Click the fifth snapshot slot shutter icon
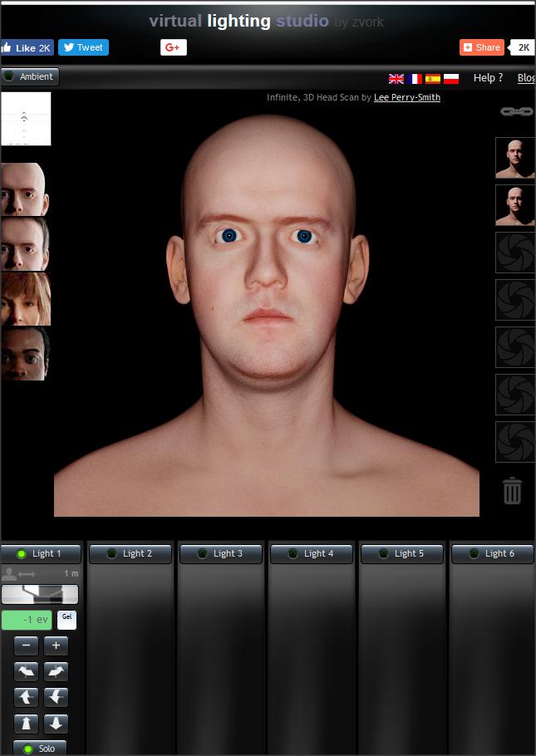 (514, 347)
